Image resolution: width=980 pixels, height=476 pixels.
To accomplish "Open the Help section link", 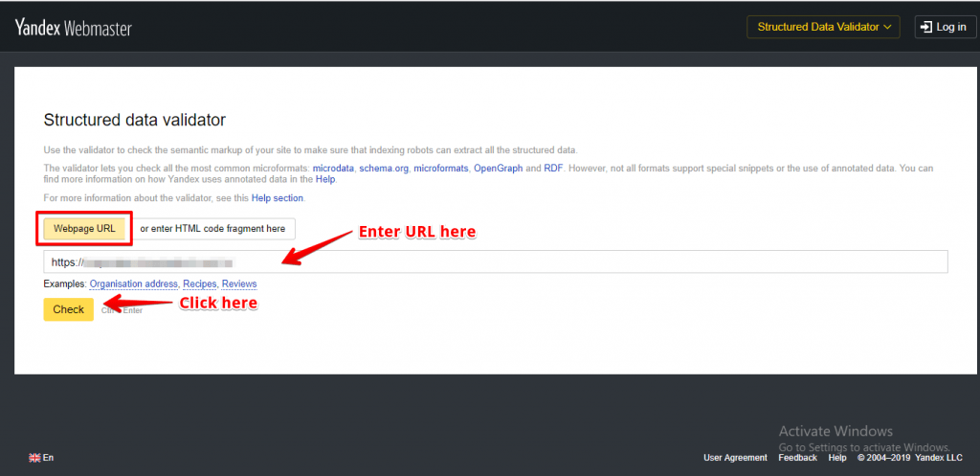I will (278, 197).
